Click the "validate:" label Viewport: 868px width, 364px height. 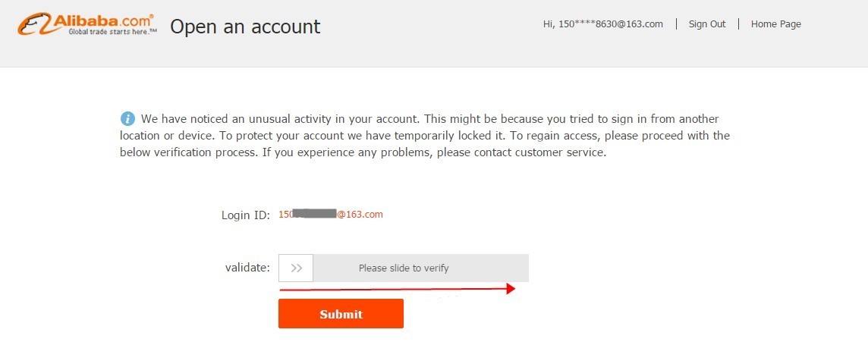pos(247,268)
